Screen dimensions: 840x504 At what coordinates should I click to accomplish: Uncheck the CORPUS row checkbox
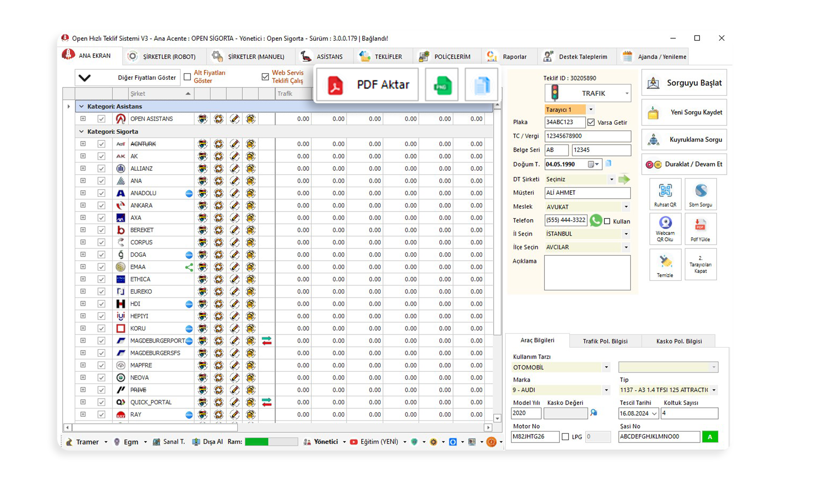pos(101,242)
